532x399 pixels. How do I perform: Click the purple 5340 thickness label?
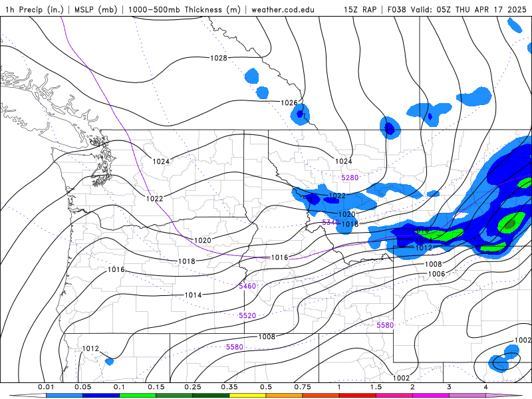click(x=331, y=222)
